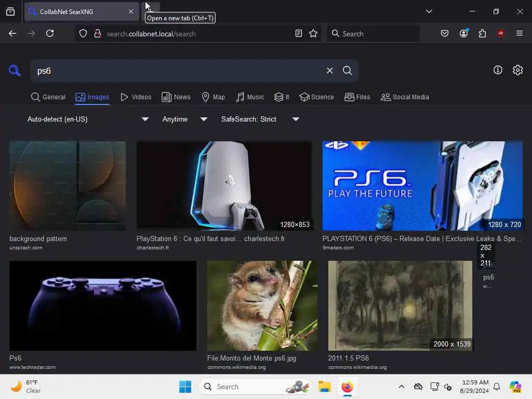Open Firefox View tab list icon
Viewport: 532px width, 399px height.
point(10,11)
